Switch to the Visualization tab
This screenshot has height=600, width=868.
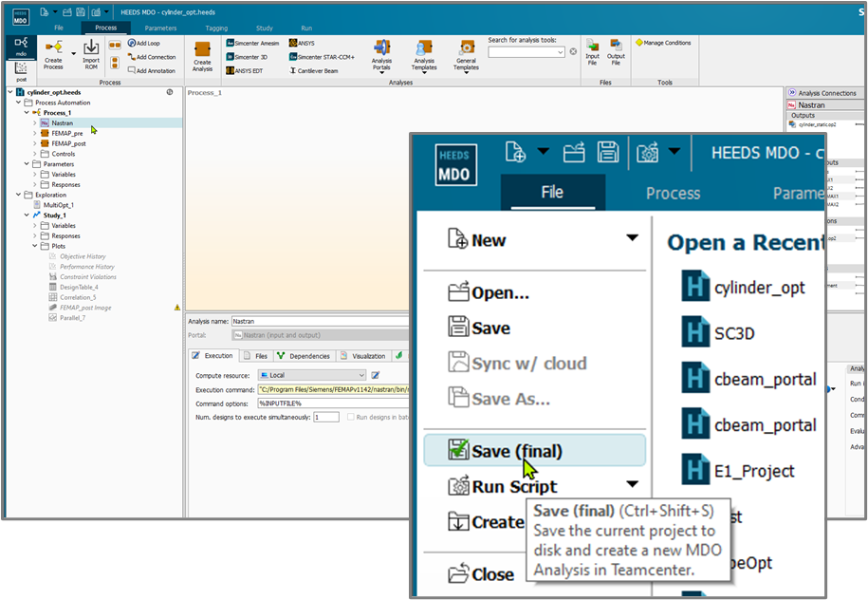pyautogui.click(x=363, y=356)
